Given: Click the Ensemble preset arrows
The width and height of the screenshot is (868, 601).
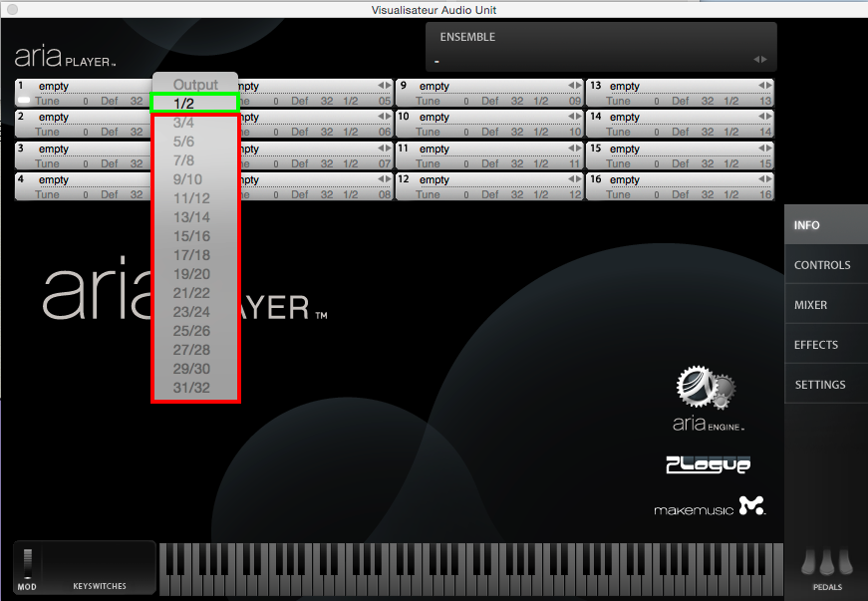Looking at the screenshot, I should [761, 60].
